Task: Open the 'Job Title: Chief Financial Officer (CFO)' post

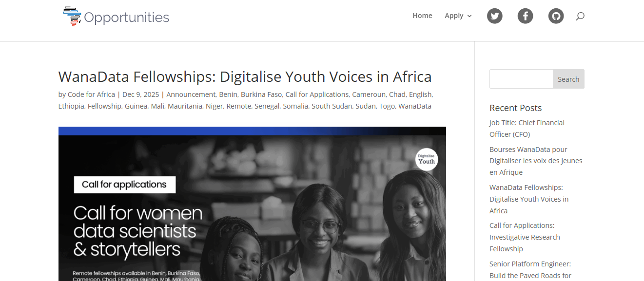Action: coord(527,128)
